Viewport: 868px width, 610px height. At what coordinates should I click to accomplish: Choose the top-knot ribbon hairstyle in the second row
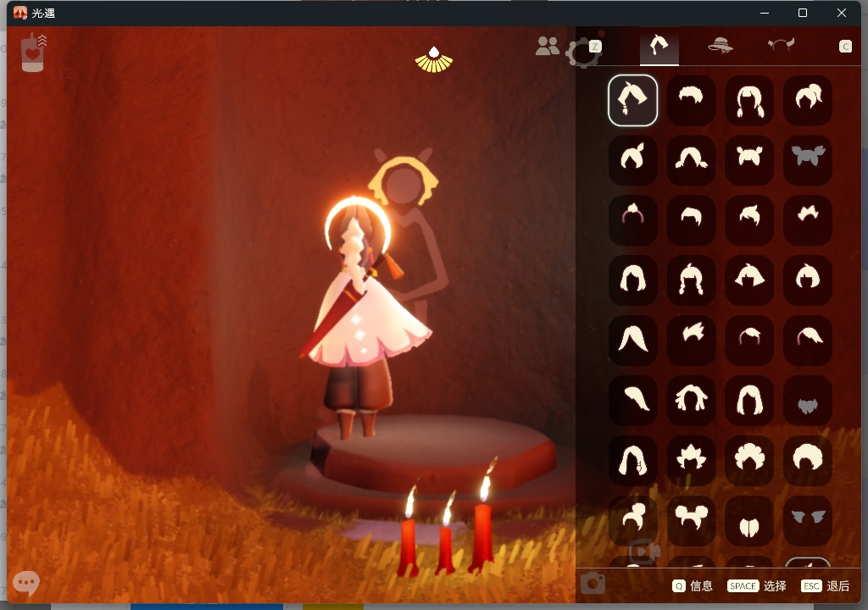coord(632,160)
